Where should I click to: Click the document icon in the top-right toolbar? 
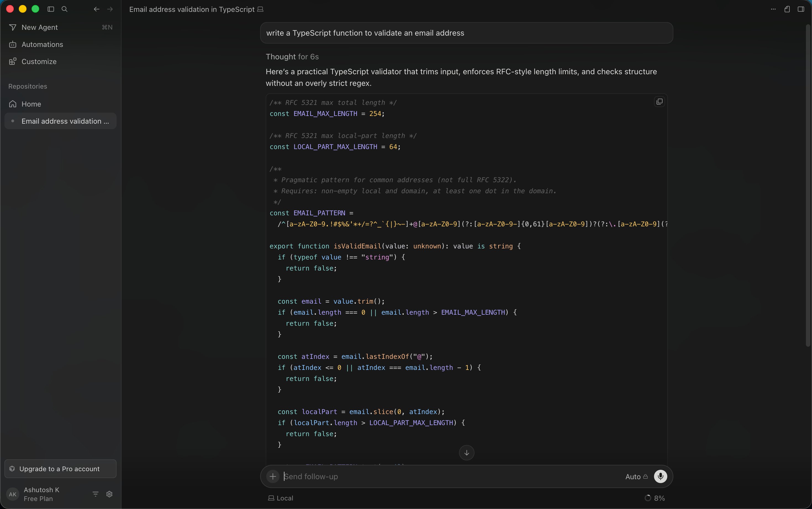[787, 9]
